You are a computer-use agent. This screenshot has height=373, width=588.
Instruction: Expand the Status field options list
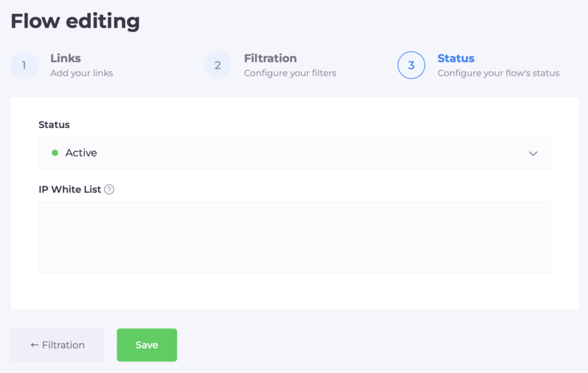pyautogui.click(x=294, y=153)
